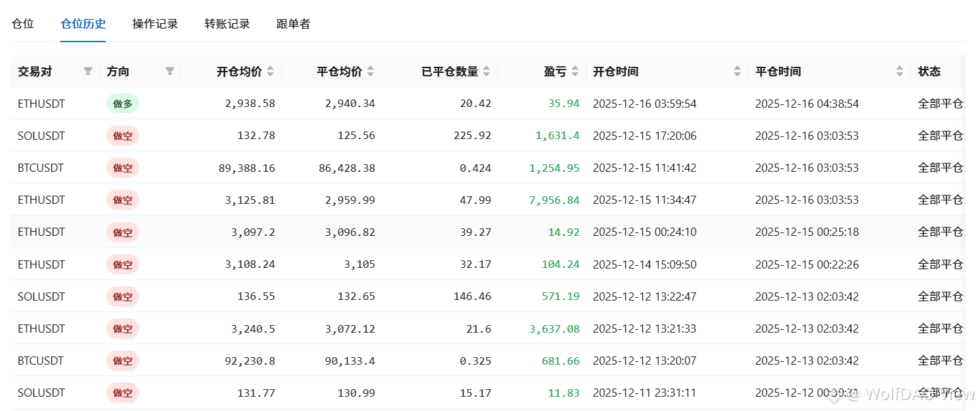Select ETHUSDT in the row with profit 35.94
Image resolution: width=980 pixels, height=411 pixels.
click(42, 104)
